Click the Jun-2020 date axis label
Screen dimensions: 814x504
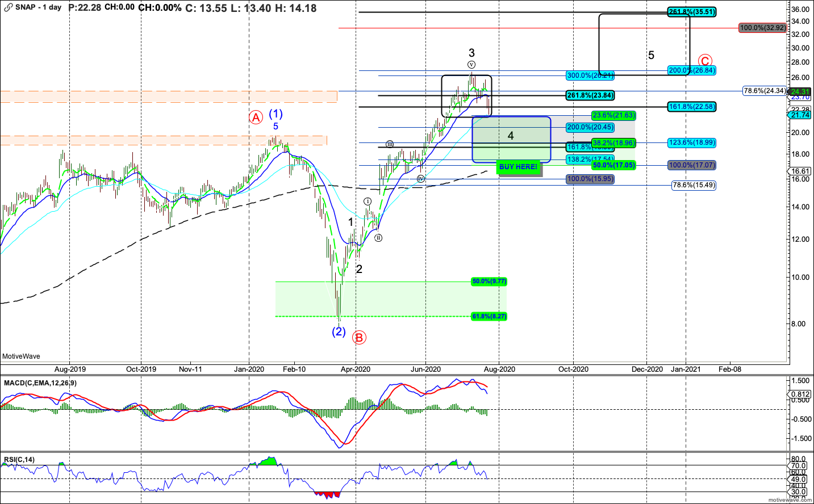(425, 369)
